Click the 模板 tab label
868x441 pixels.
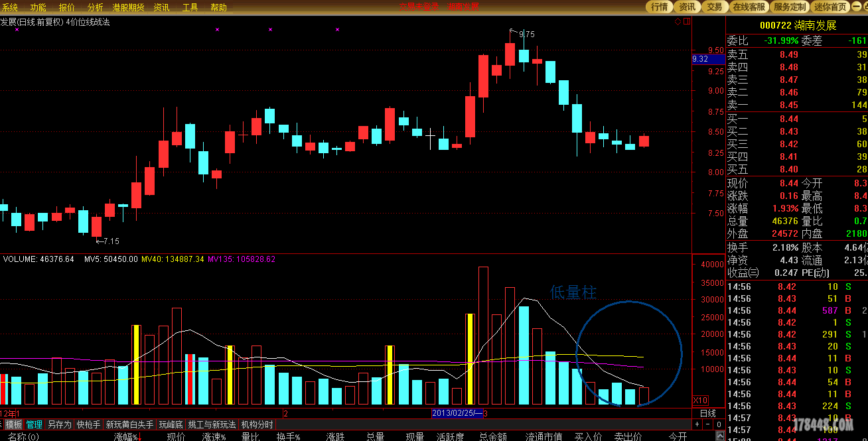tap(14, 424)
